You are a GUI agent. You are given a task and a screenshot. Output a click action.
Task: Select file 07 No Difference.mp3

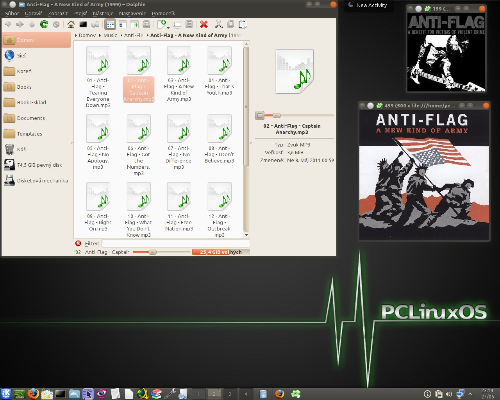click(x=179, y=142)
